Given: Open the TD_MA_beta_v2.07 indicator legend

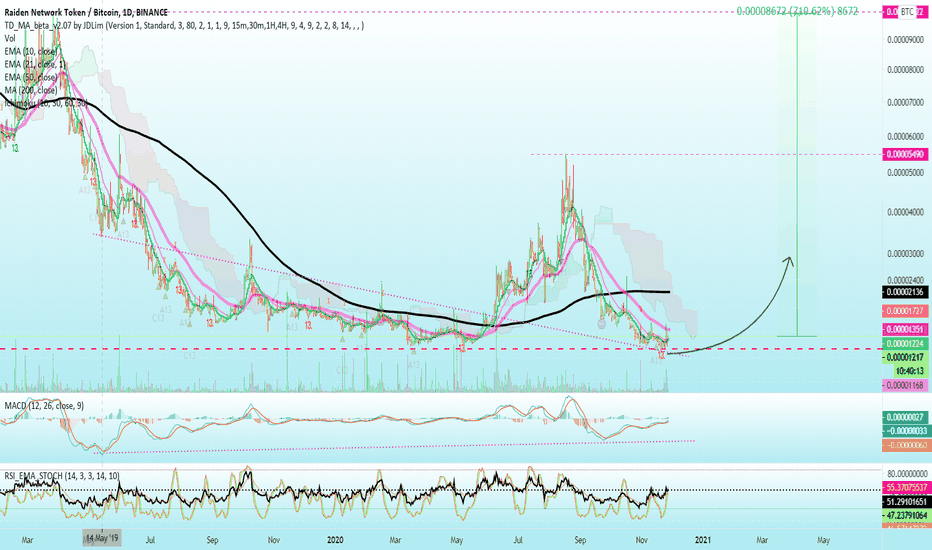Looking at the screenshot, I should pos(184,26).
